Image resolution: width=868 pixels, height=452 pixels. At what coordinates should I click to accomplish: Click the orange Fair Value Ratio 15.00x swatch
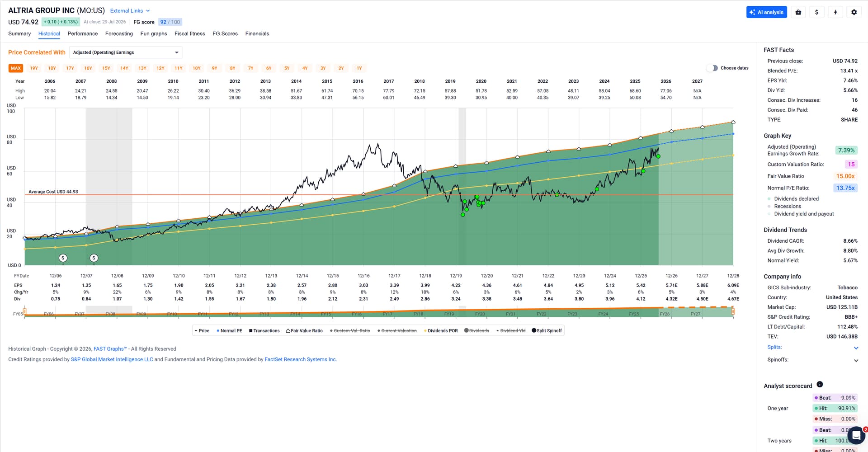pyautogui.click(x=845, y=176)
